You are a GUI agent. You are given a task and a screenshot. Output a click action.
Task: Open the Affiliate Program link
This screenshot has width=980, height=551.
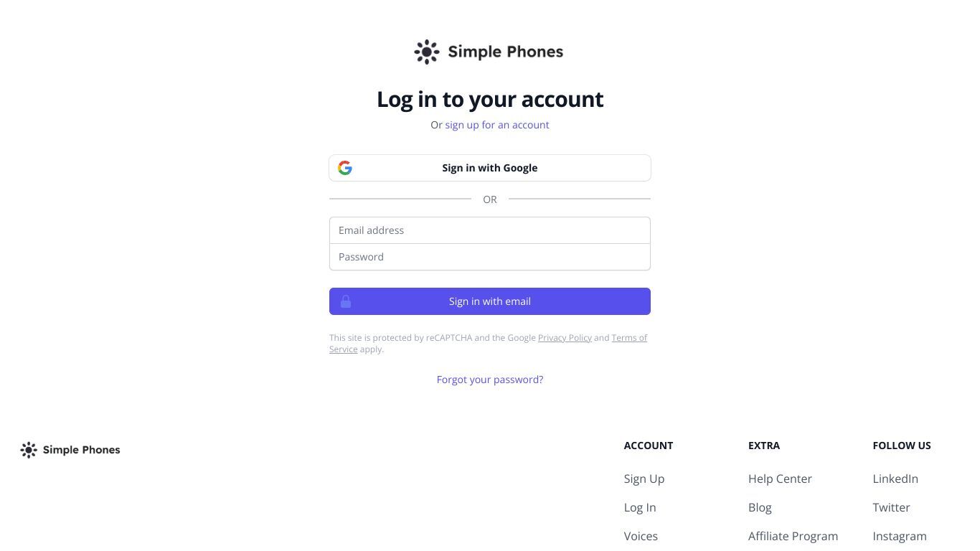pos(793,536)
